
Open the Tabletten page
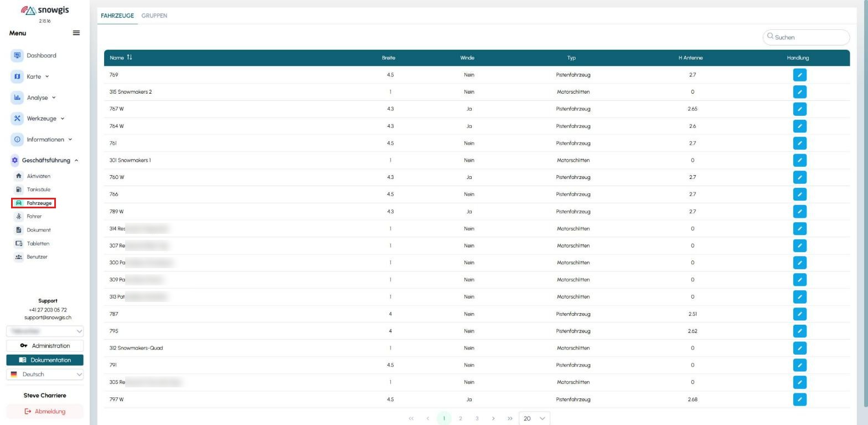[32, 244]
